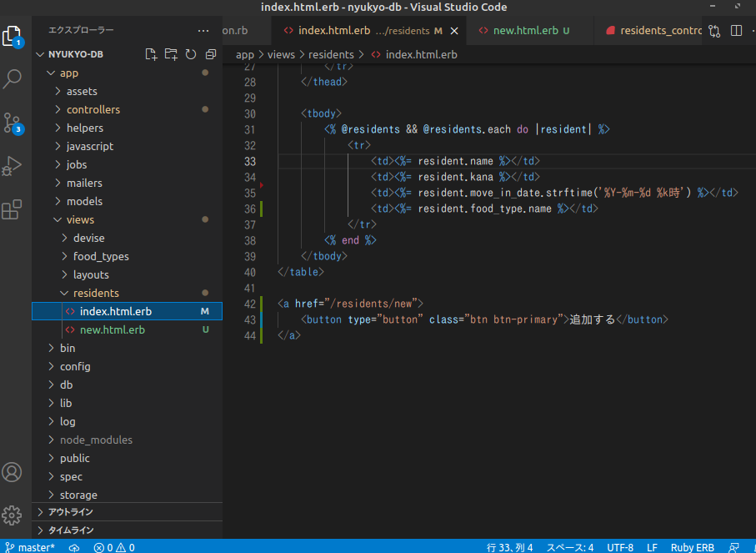Close the index.html.erb tab
The width and height of the screenshot is (756, 553).
(x=454, y=31)
